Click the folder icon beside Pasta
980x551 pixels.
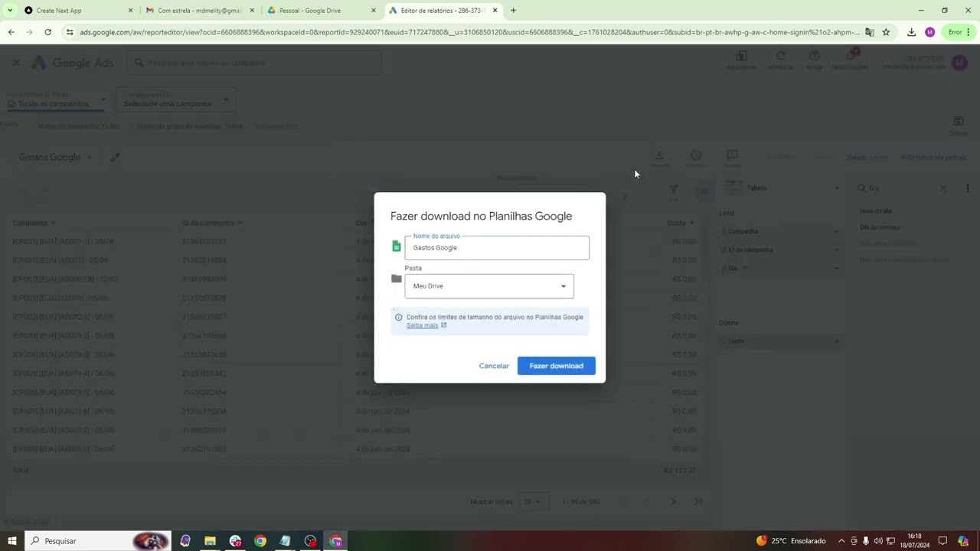pyautogui.click(x=396, y=279)
